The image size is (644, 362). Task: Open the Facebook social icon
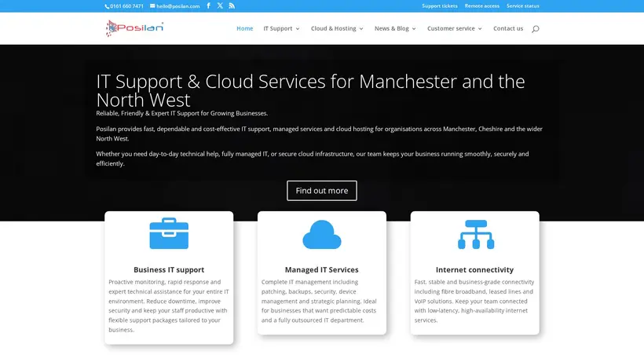tap(209, 5)
